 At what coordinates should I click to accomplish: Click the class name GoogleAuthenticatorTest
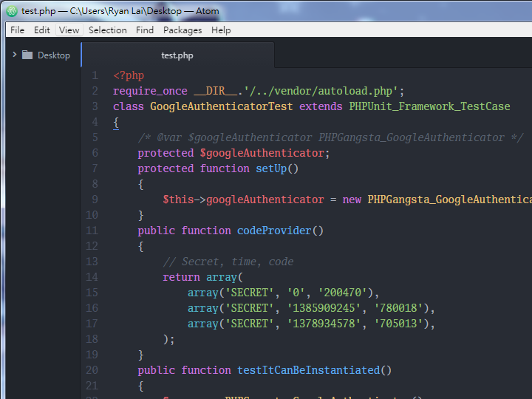tap(221, 106)
